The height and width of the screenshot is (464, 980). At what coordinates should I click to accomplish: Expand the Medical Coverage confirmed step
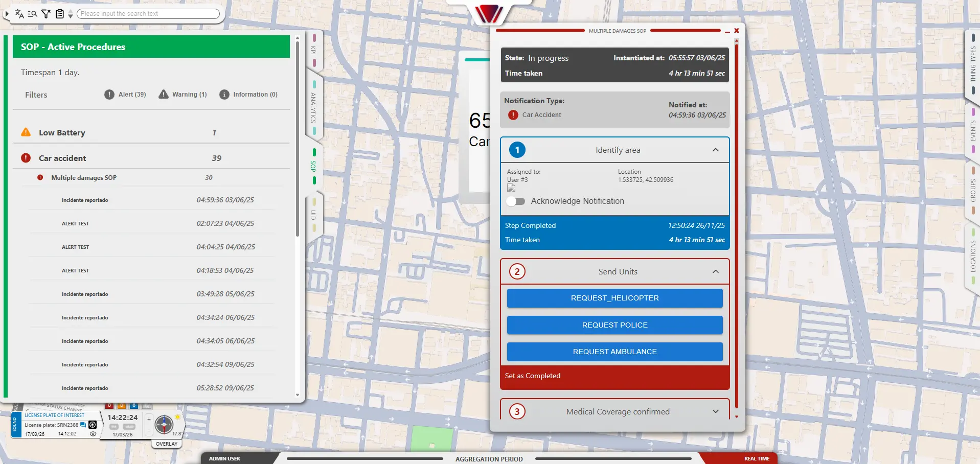pyautogui.click(x=715, y=412)
